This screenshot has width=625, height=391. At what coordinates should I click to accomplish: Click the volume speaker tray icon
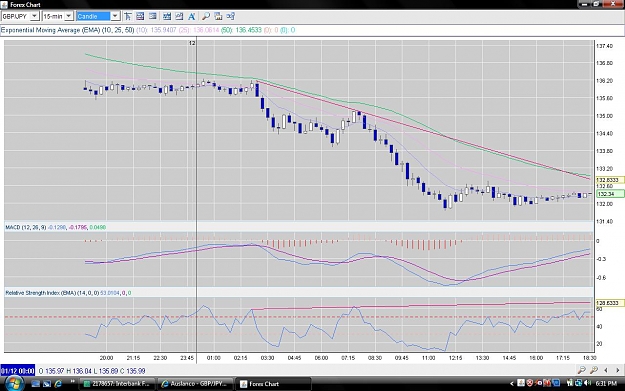coord(588,383)
